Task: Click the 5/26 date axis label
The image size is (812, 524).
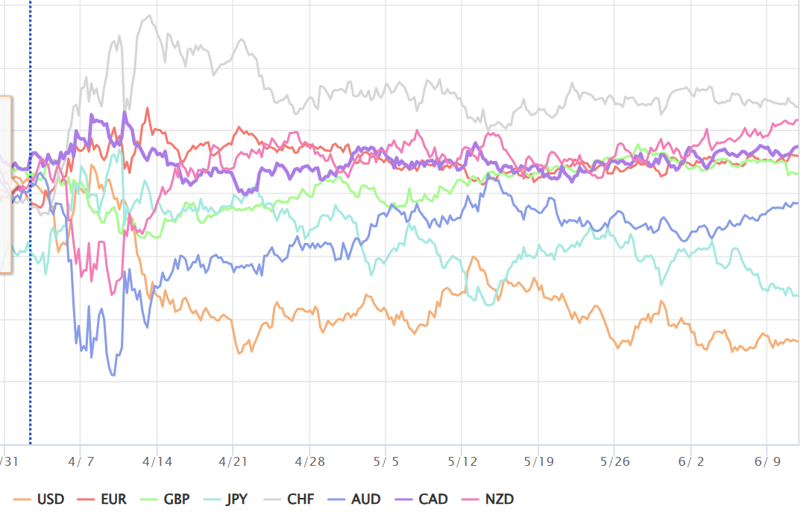Action: click(x=614, y=461)
